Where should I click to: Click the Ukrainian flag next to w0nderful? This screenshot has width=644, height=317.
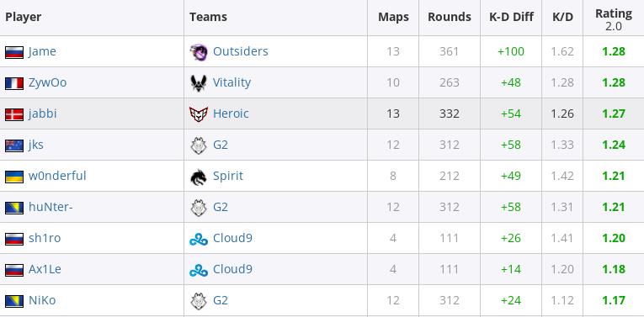point(14,177)
